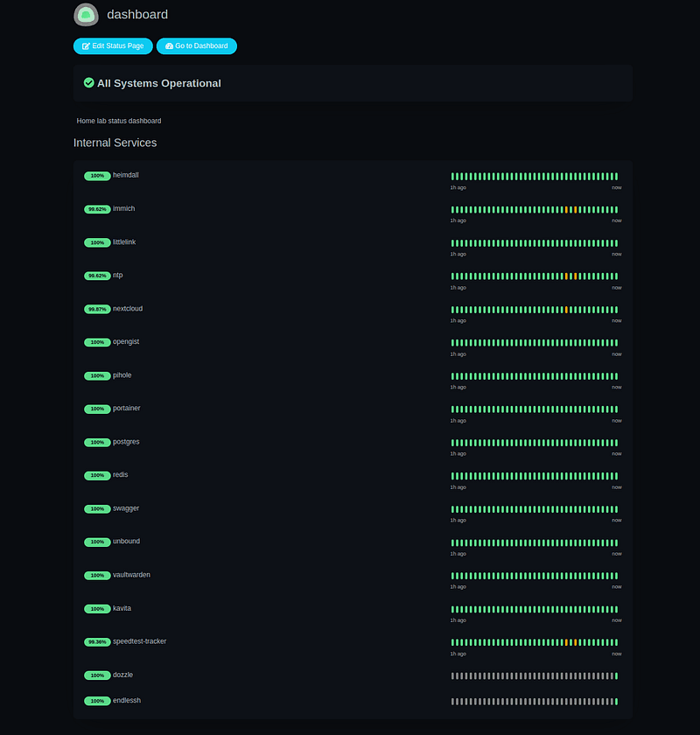Click the ntp 99.62% uptime badge
The image size is (700, 735).
[97, 276]
